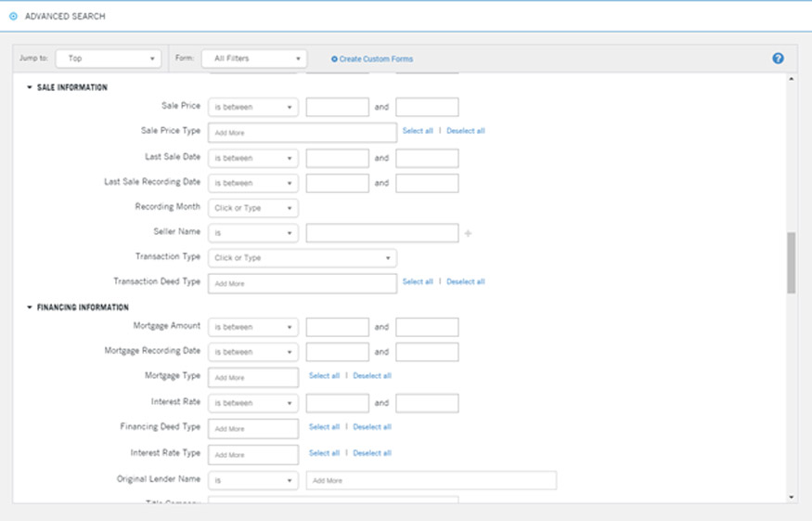
Task: Open Mortgage Amount operator dropdown
Action: [253, 327]
